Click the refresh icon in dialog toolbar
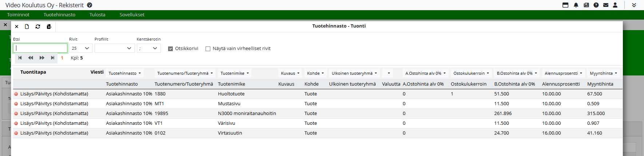 38,26
